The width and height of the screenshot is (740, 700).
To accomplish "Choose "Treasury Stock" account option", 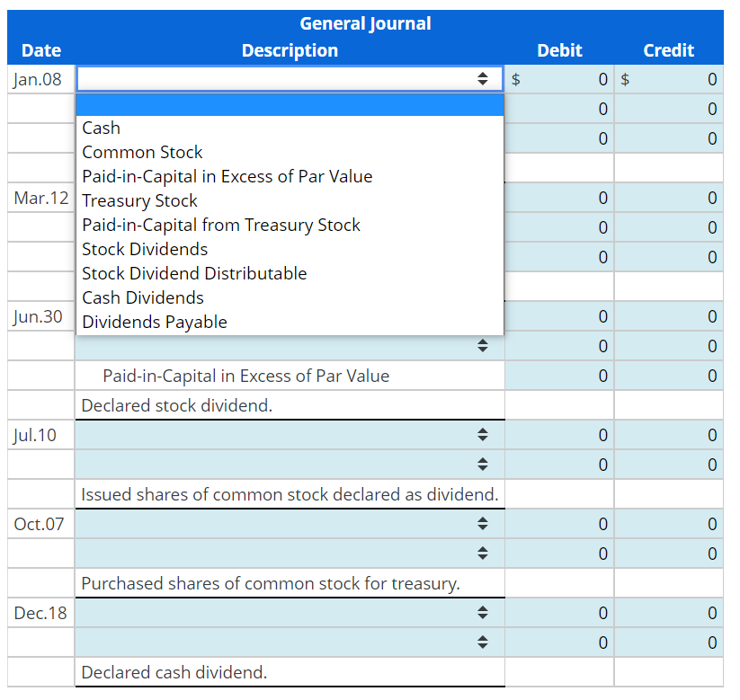I will coord(139,200).
